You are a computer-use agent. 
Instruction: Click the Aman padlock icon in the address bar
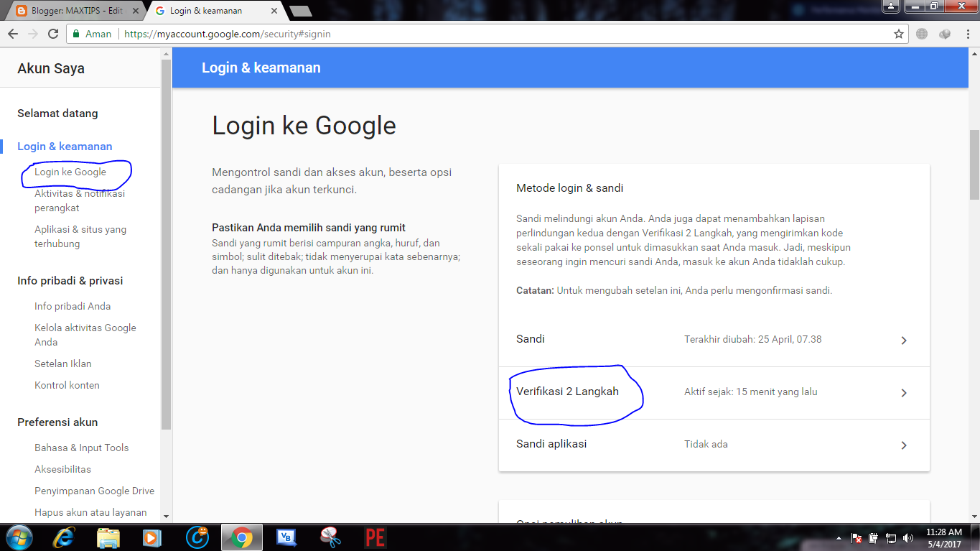pyautogui.click(x=75, y=33)
